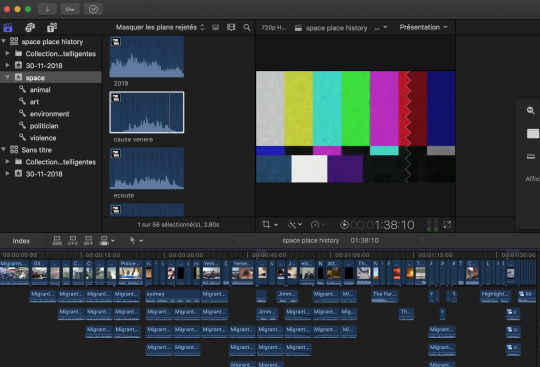Open the Select arrow tool menu
The width and height of the screenshot is (540, 367).
tap(136, 240)
